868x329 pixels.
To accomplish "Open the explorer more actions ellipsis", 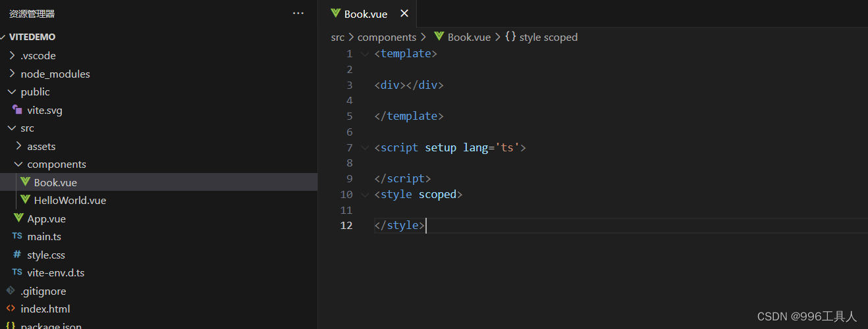I will tap(298, 13).
